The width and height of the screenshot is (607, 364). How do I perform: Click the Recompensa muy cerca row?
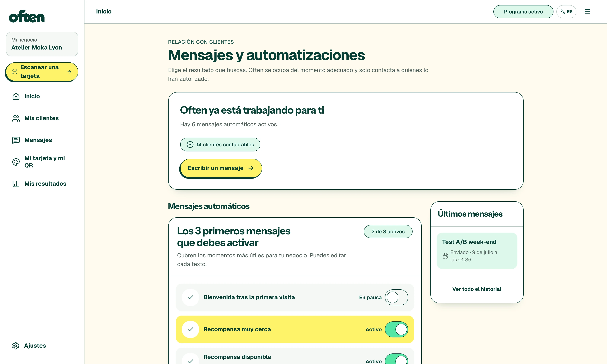click(x=295, y=329)
